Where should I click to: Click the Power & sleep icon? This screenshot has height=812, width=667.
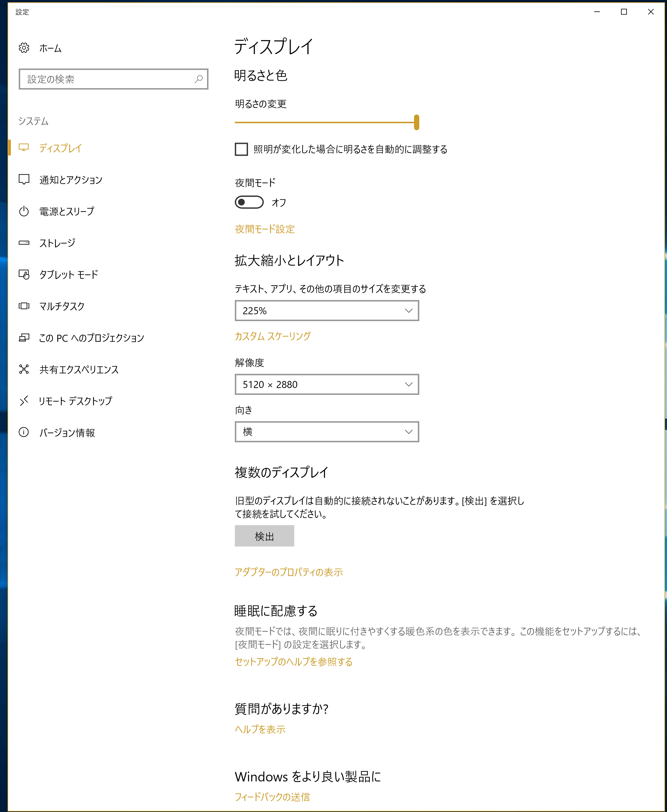24,211
